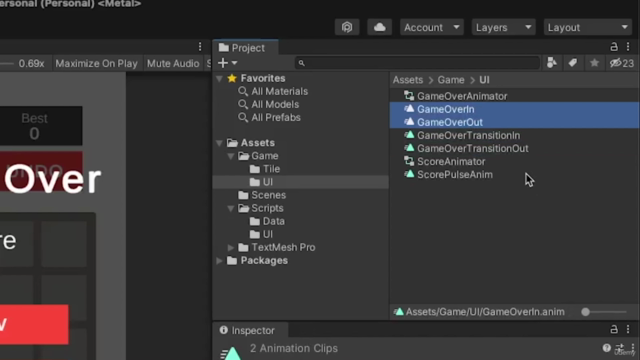Open Inspector help icon

pyautogui.click(x=606, y=348)
